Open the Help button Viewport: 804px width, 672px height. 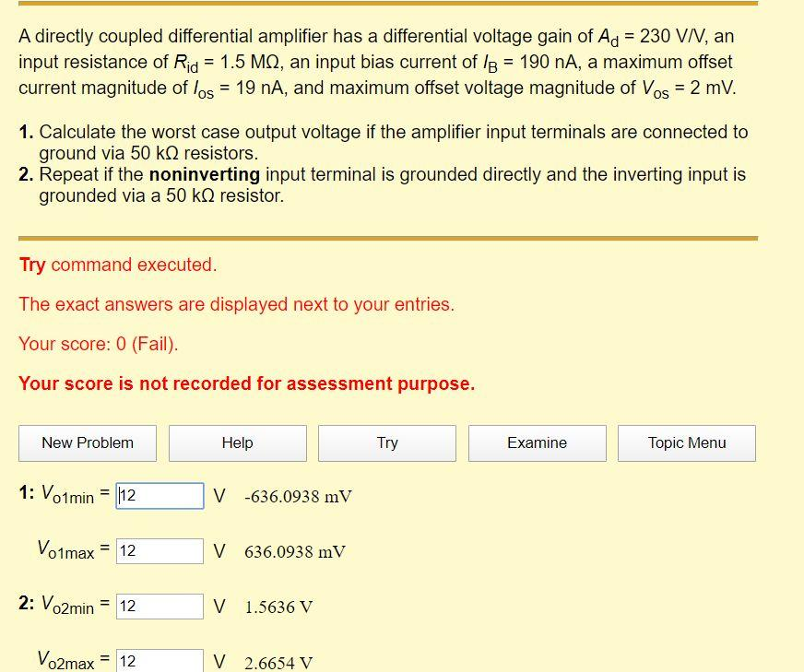pyautogui.click(x=237, y=442)
